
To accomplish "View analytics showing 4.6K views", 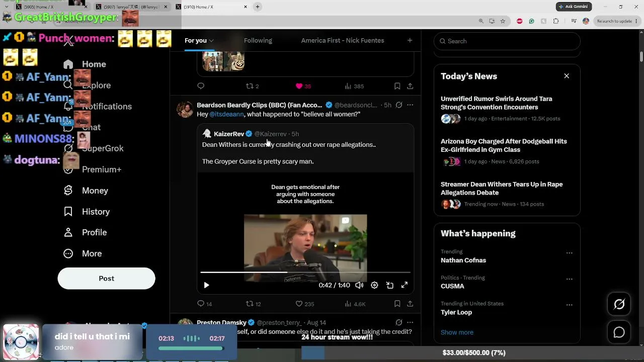I will point(355,304).
